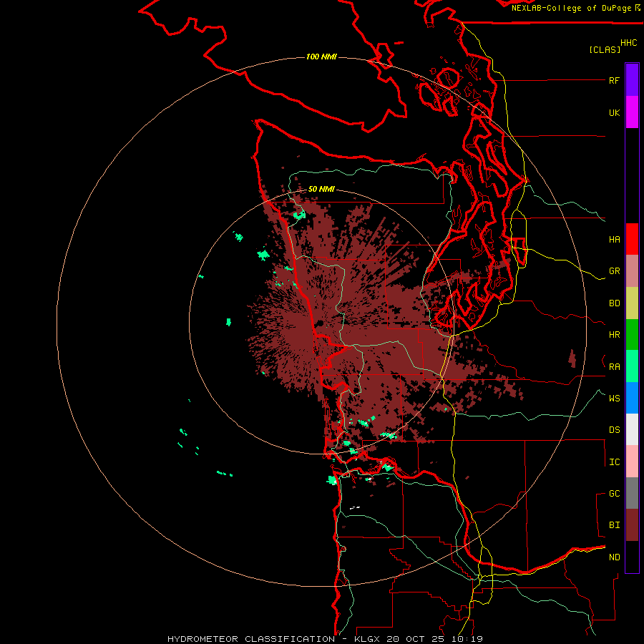Click the 20 OCT 25 date text

[x=417, y=639]
